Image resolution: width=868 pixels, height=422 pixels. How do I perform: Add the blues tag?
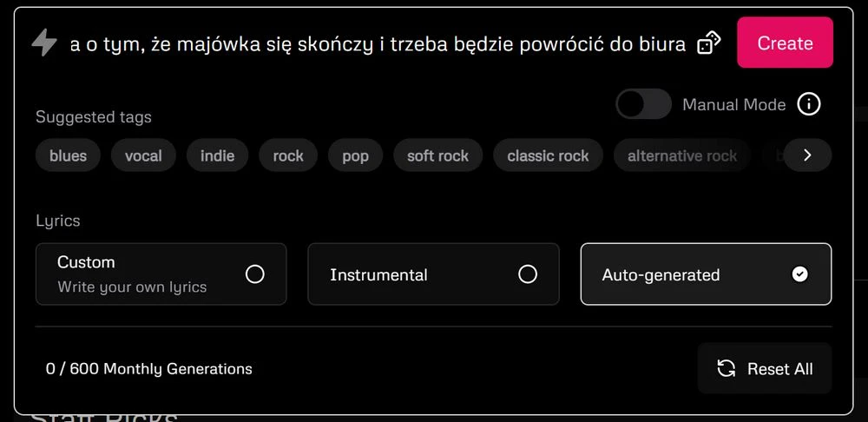(68, 155)
